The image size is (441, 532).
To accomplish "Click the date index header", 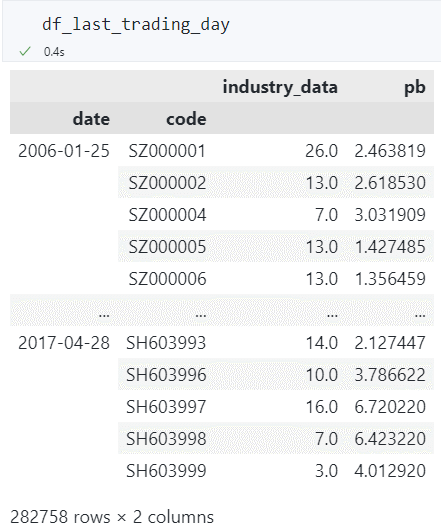I will point(91,119).
